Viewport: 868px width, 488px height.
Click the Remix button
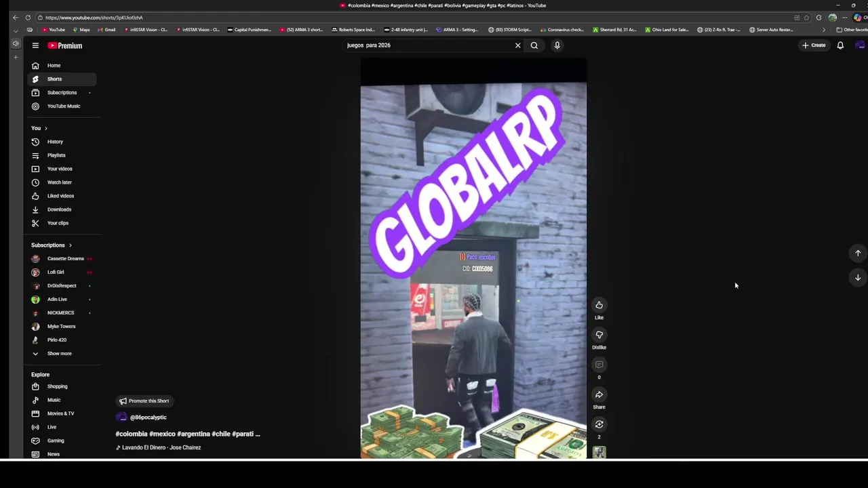click(599, 424)
